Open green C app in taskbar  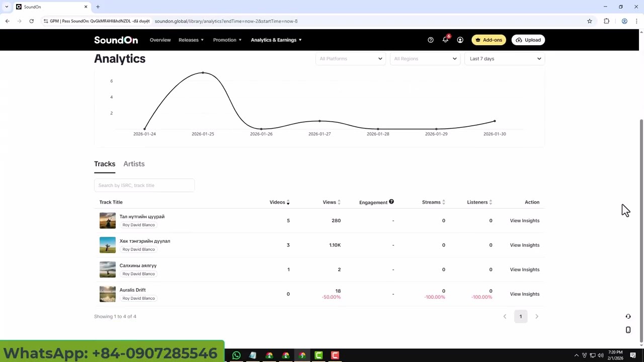(x=318, y=355)
